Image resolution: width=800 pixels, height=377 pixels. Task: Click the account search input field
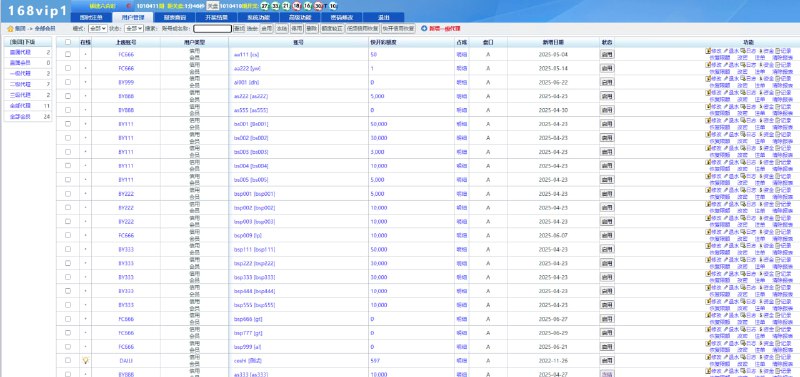point(212,29)
